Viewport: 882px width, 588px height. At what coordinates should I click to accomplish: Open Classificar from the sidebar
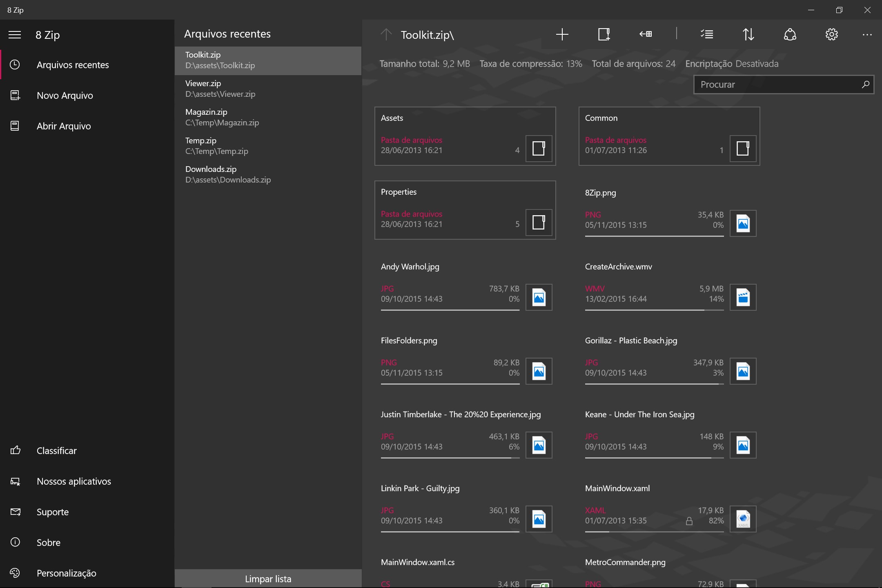87,450
